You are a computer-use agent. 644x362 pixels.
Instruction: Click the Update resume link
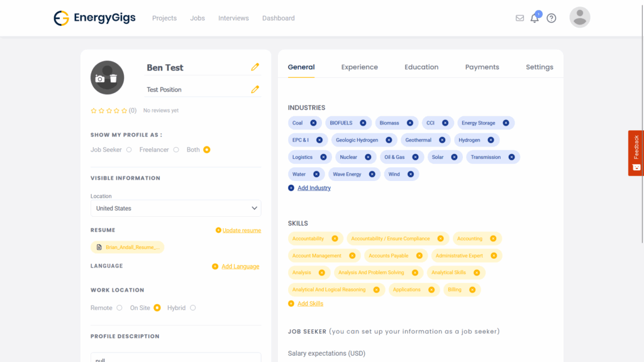click(241, 231)
